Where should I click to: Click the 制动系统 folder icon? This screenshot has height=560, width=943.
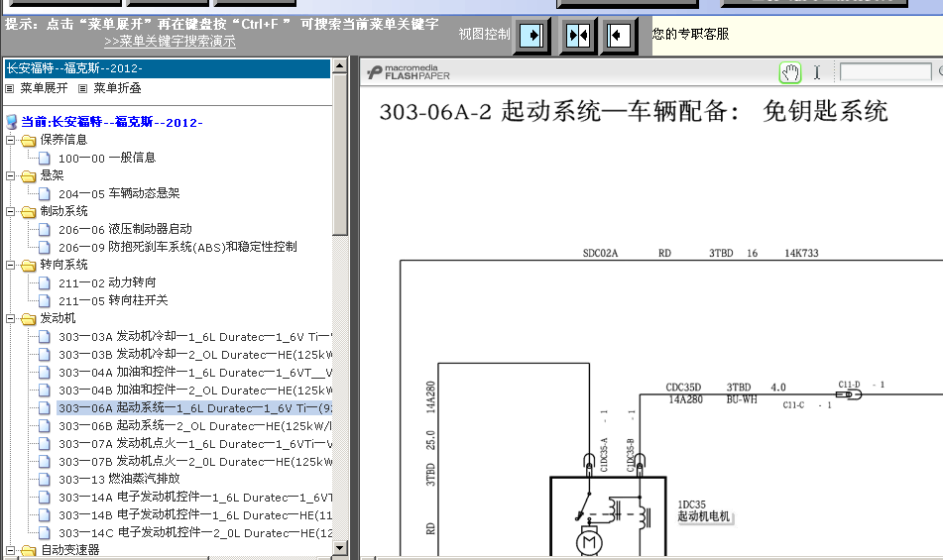[29, 211]
